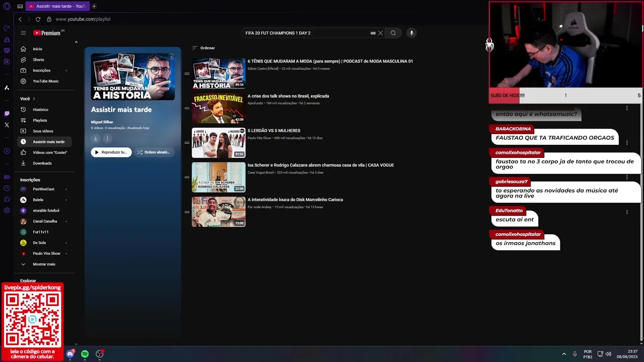Open Vídeos com "Gostei" sidebar item
This screenshot has height=362, width=644.
(45, 152)
